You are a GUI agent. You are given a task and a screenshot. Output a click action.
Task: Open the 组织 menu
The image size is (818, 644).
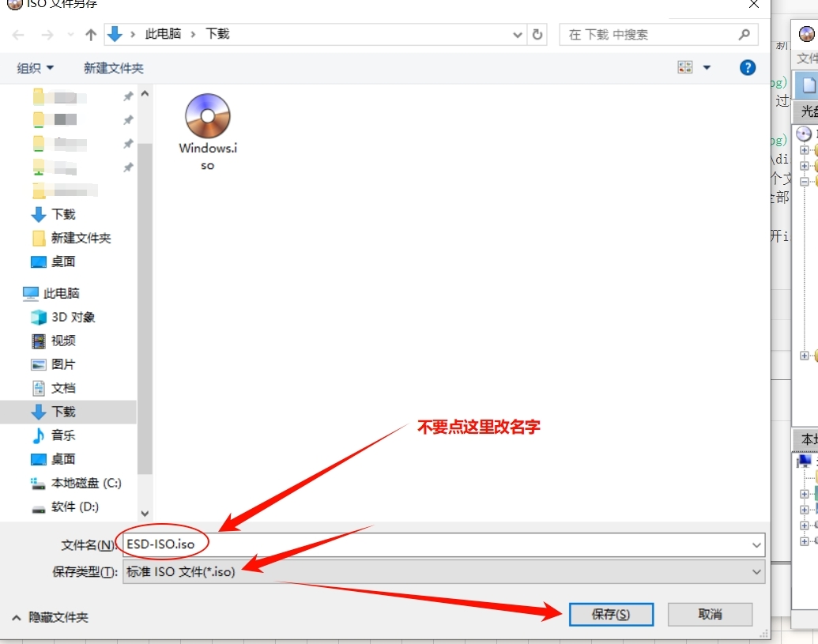pyautogui.click(x=36, y=68)
